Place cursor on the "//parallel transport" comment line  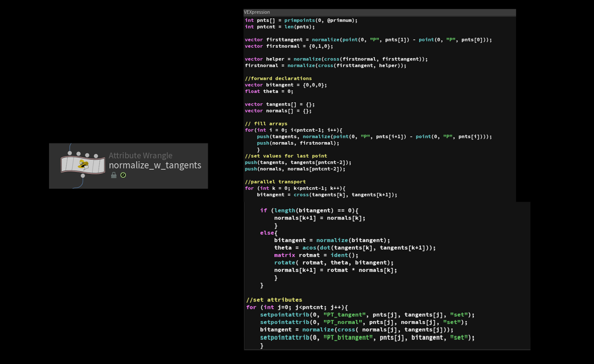point(275,182)
